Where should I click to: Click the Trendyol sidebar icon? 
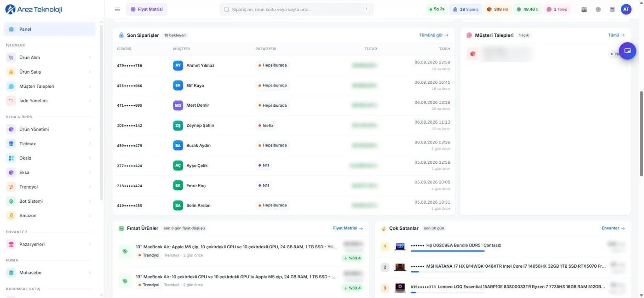coord(11,187)
